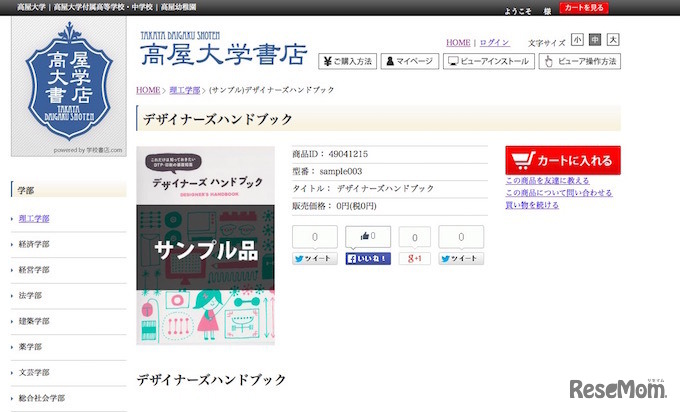The image size is (680, 412).
Task: Click the 型番 sample003 text
Action: pyautogui.click(x=327, y=171)
